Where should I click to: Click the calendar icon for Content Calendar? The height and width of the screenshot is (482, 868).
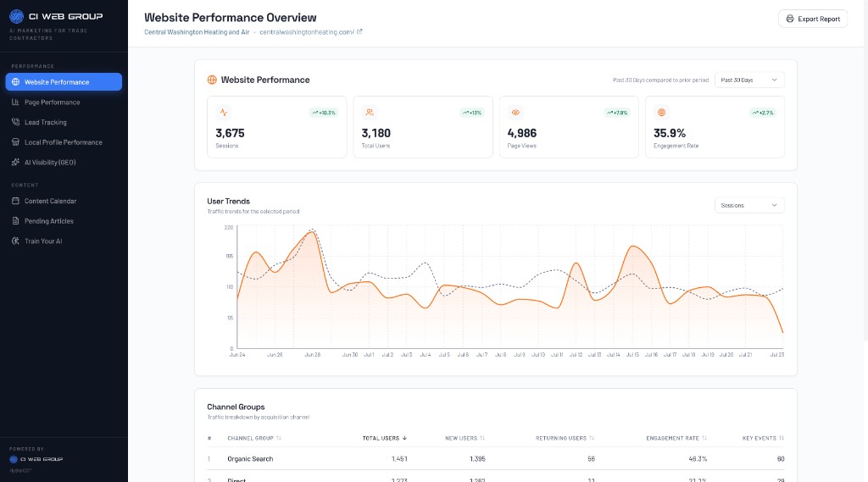[15, 201]
